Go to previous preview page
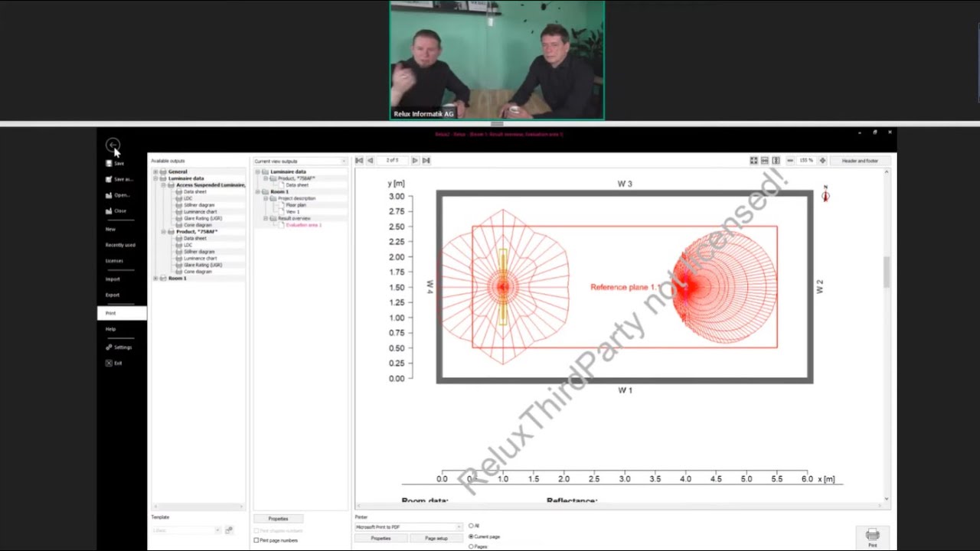The height and width of the screenshot is (551, 980). pyautogui.click(x=371, y=161)
